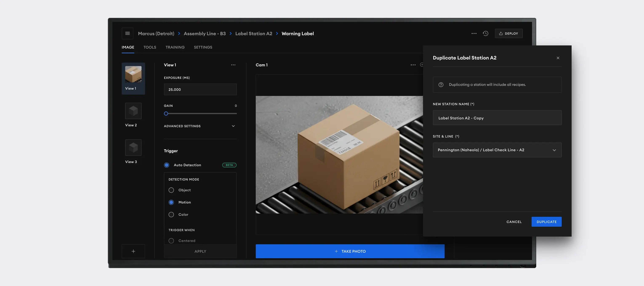Click the New Station Name field
The image size is (644, 286).
pyautogui.click(x=497, y=118)
